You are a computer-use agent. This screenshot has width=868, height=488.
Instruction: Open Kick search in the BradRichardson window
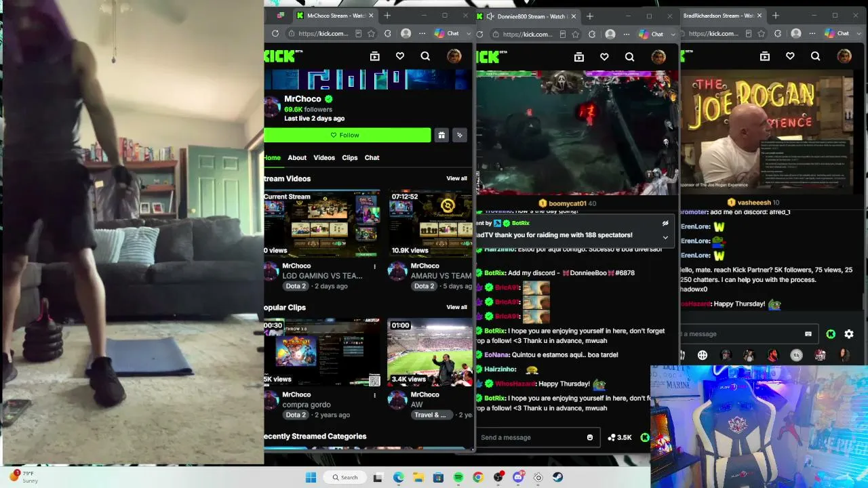[x=815, y=56]
